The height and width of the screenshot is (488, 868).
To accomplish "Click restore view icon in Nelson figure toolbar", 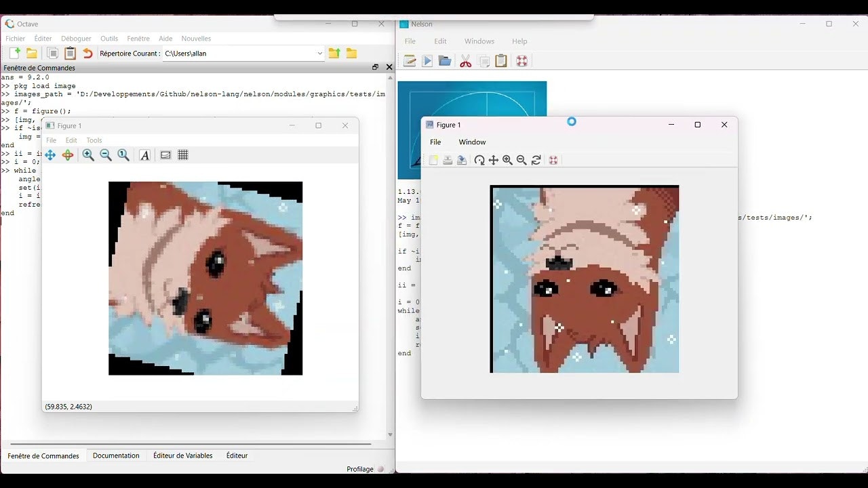I will [x=536, y=160].
